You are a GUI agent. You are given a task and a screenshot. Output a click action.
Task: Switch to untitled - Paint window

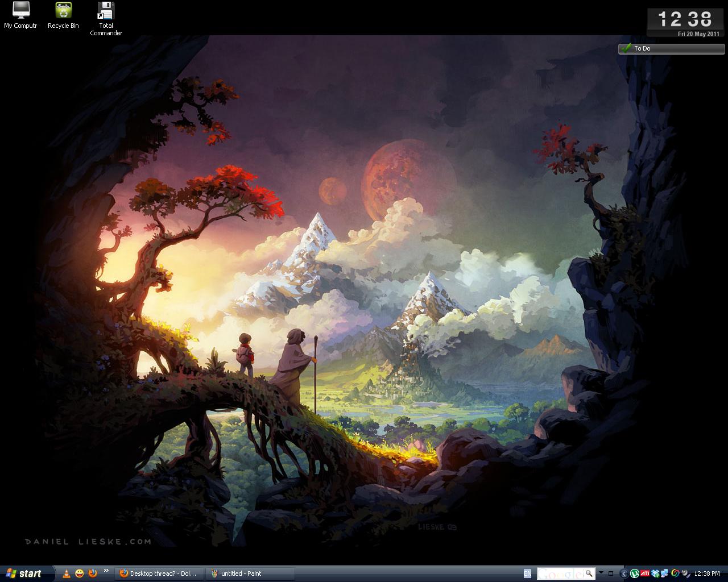(249, 573)
